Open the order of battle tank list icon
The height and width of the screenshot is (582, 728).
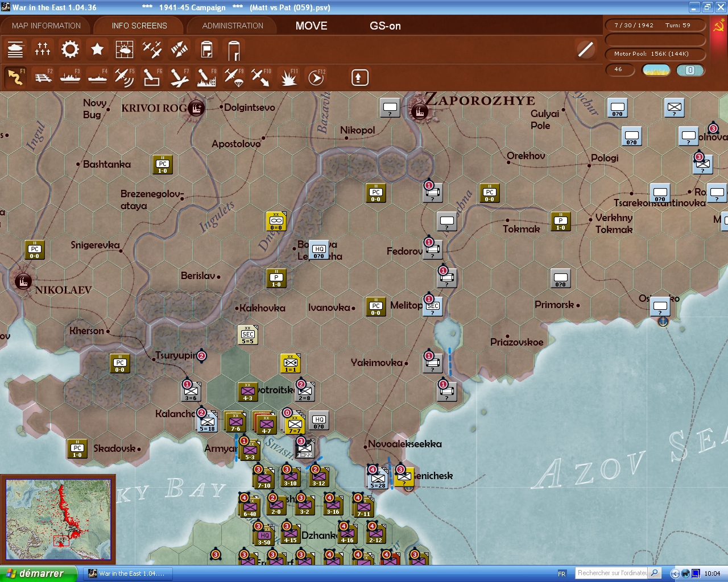click(x=15, y=49)
